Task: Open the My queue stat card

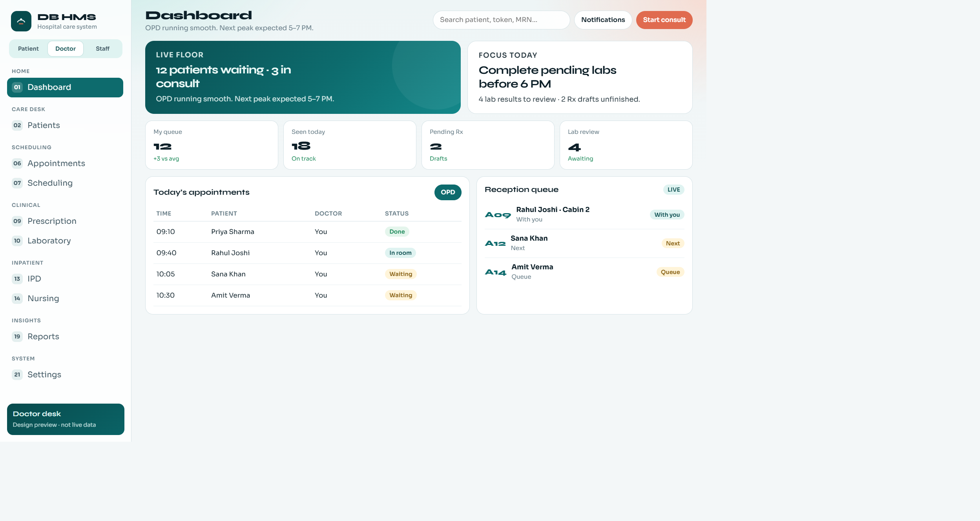Action: 212,145
